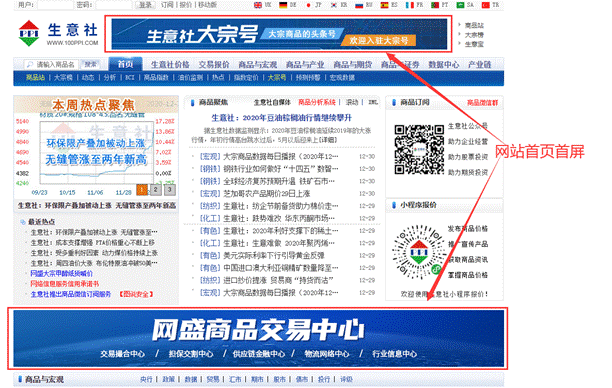Switch language via the German flag icon

tap(283, 5)
